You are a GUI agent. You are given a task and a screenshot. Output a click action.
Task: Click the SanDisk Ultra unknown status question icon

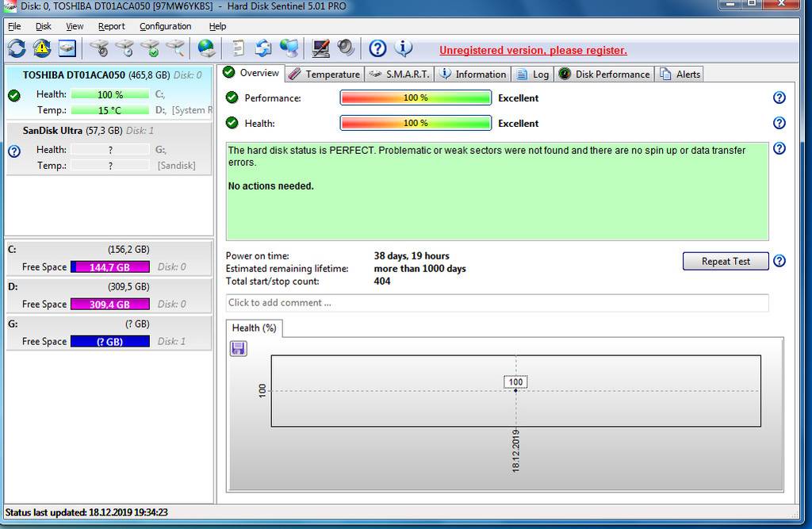point(14,151)
